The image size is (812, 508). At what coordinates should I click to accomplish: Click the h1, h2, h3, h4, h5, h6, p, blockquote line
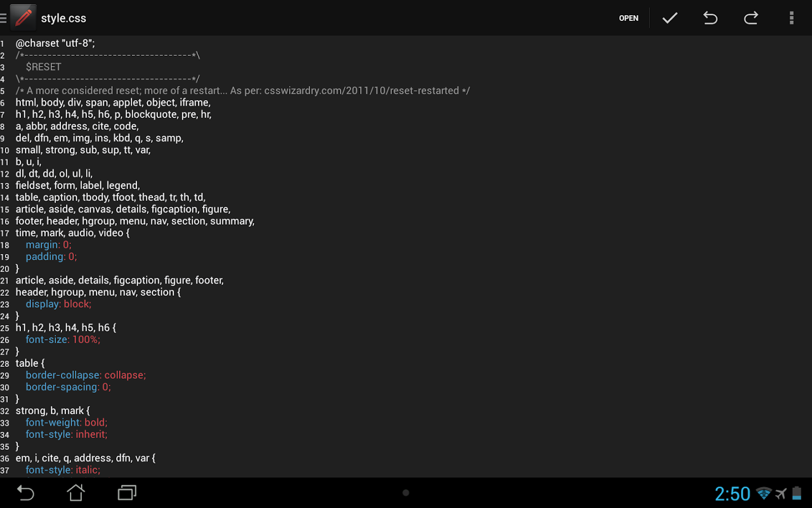(x=113, y=114)
